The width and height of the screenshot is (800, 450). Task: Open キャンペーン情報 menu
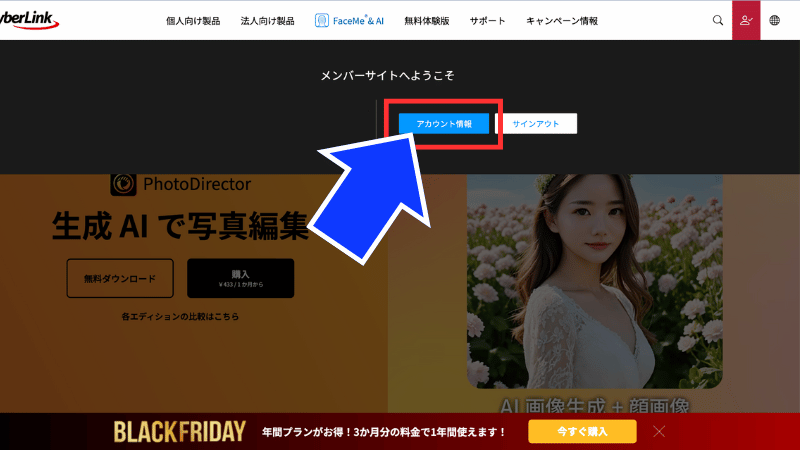(562, 21)
